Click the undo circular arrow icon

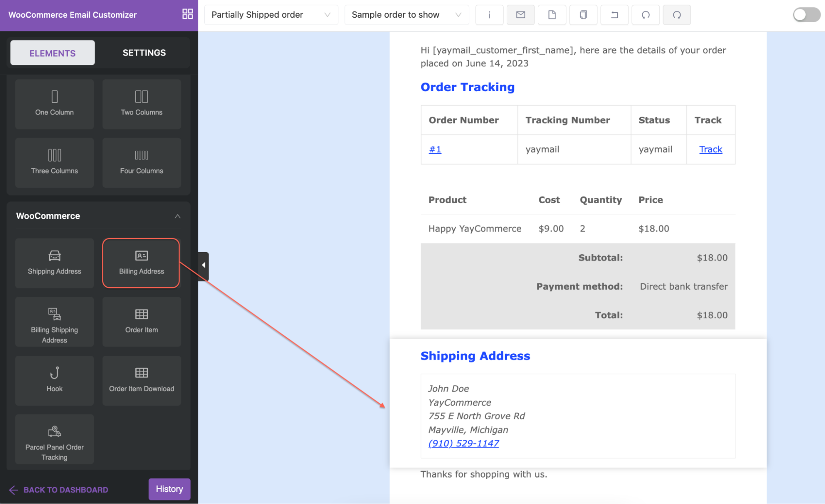tap(645, 15)
